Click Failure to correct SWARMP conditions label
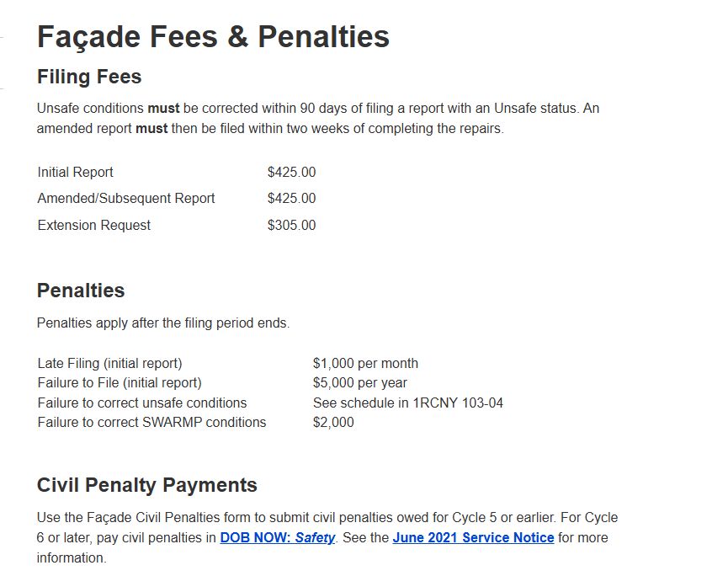Screen dimensions: 728x576 151,422
